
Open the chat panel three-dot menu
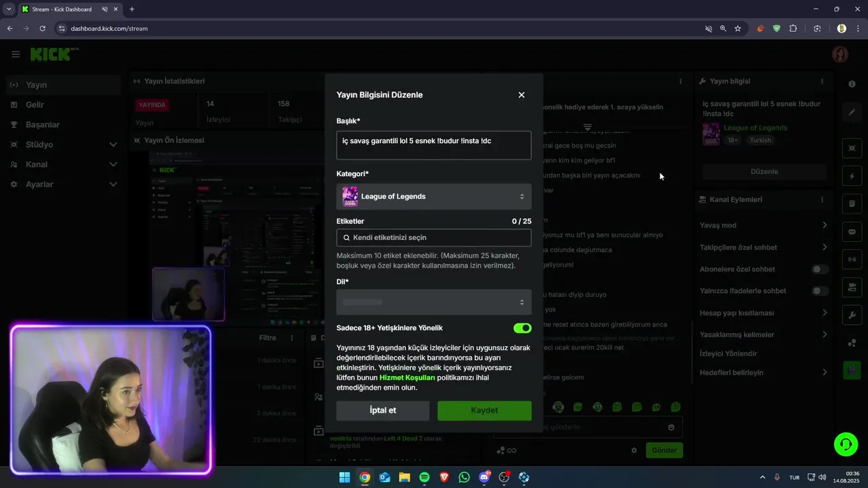681,81
